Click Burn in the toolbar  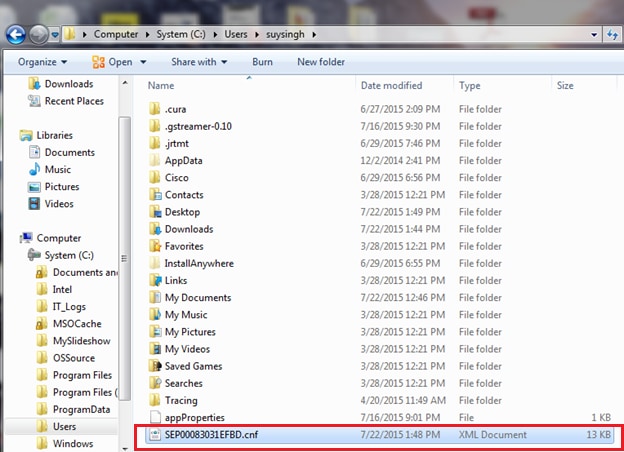pos(262,62)
